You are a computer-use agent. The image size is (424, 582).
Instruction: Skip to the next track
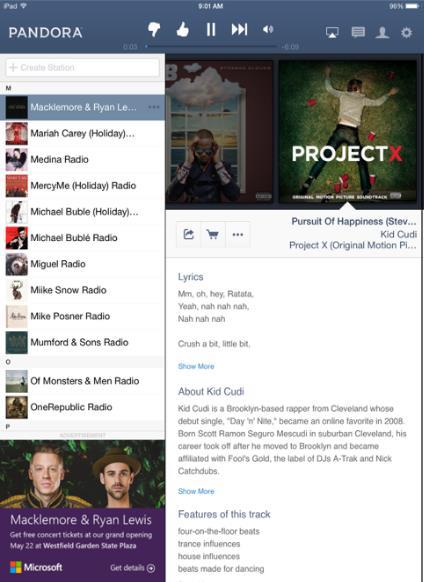(x=239, y=29)
